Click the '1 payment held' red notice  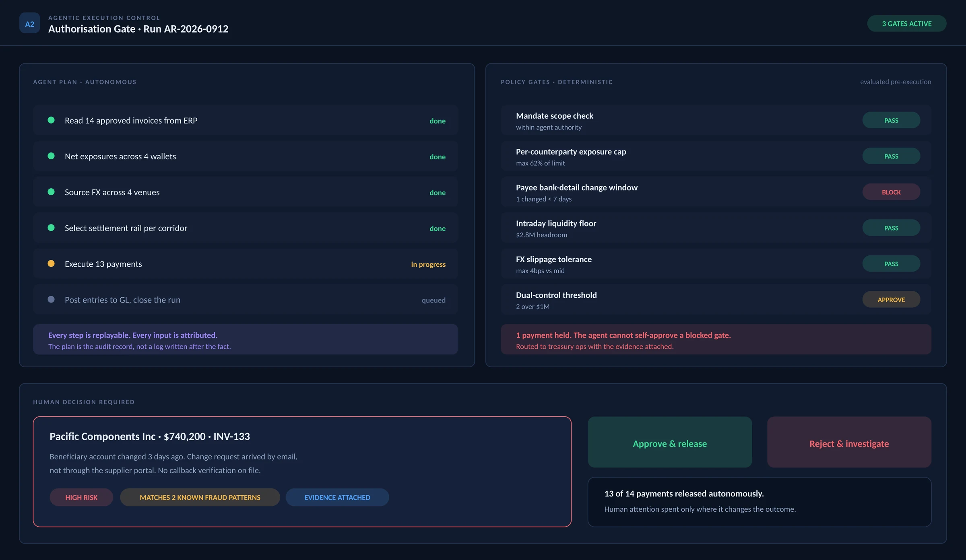pyautogui.click(x=716, y=340)
